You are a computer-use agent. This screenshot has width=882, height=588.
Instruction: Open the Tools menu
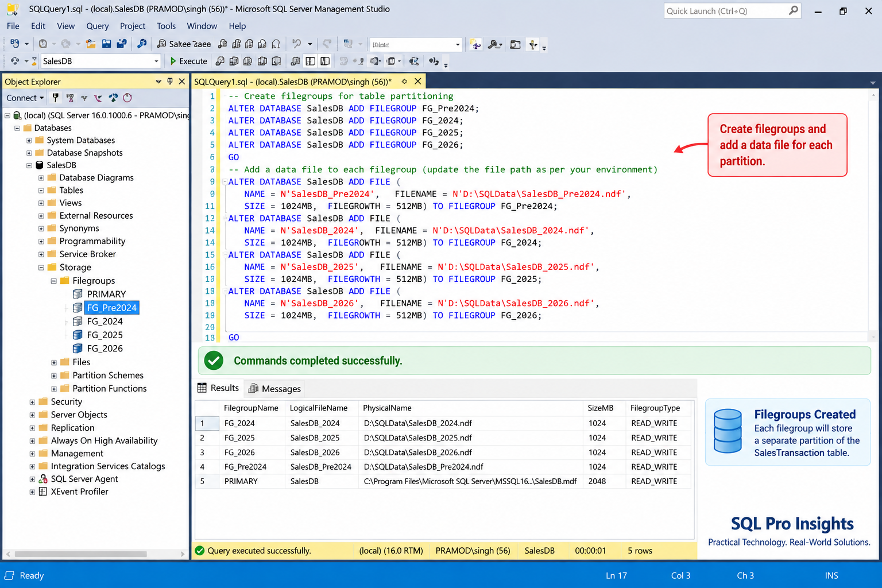(166, 26)
